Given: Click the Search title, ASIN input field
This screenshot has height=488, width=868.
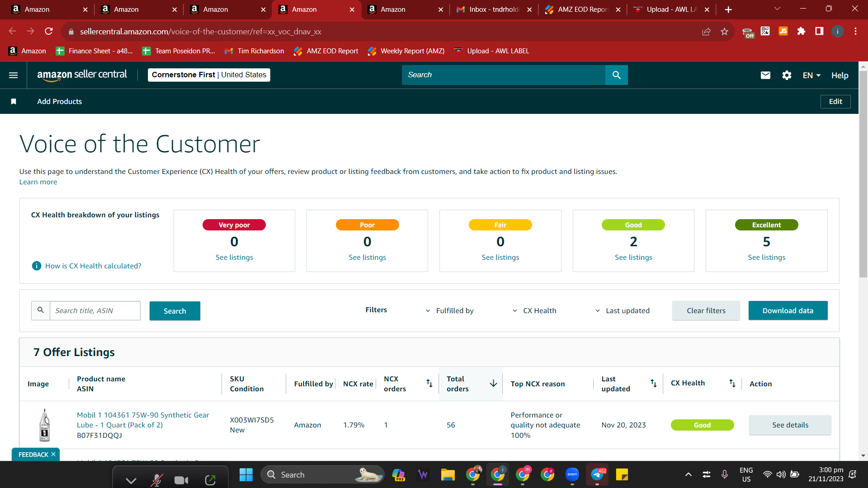Looking at the screenshot, I should [x=95, y=310].
